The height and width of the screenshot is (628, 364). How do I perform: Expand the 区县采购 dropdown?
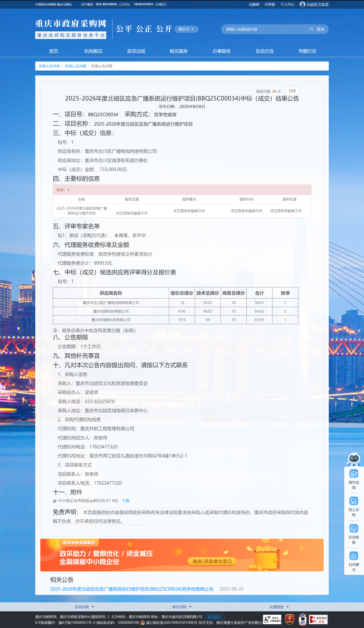[84, 607]
